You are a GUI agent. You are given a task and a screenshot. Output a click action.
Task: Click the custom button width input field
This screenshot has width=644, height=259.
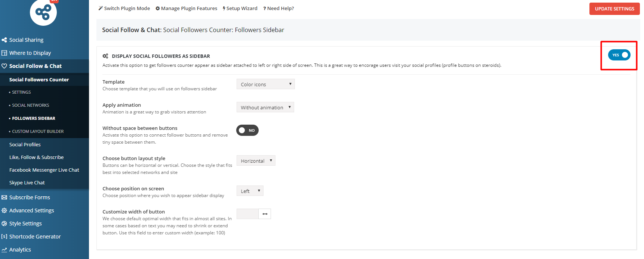(x=247, y=214)
